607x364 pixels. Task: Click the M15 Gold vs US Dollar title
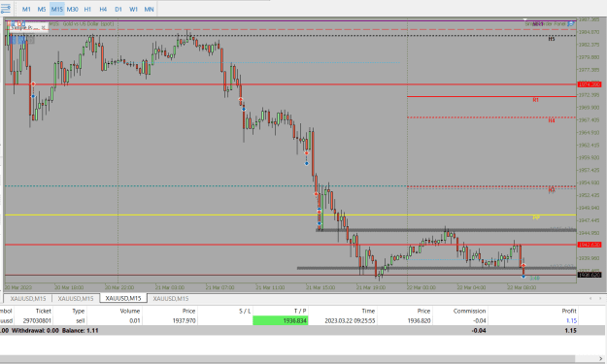coord(82,24)
